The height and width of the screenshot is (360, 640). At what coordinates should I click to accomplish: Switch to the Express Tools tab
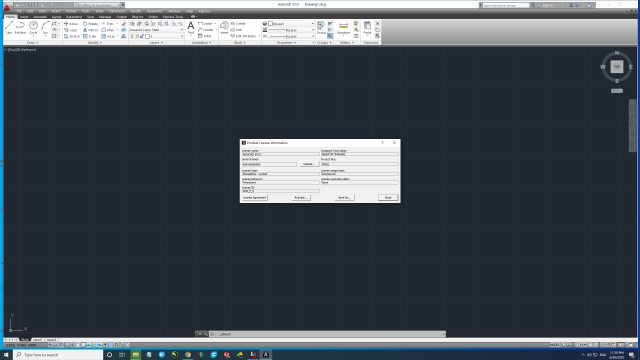(173, 17)
